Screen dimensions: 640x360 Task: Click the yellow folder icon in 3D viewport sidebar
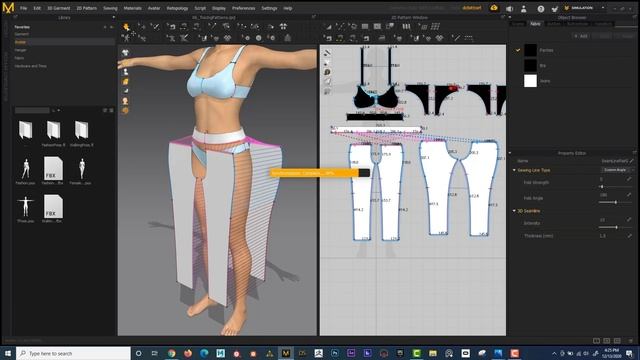(125, 82)
